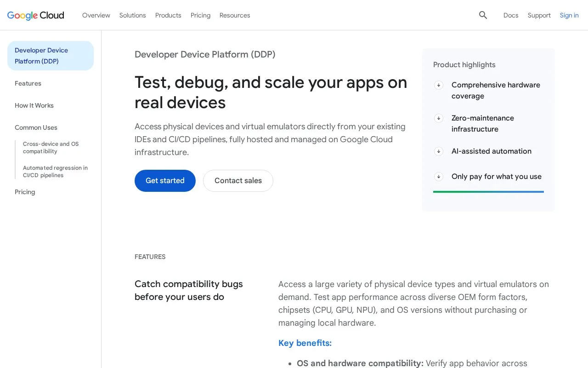The height and width of the screenshot is (368, 588).
Task: Click the Sign in link
Action: point(569,15)
